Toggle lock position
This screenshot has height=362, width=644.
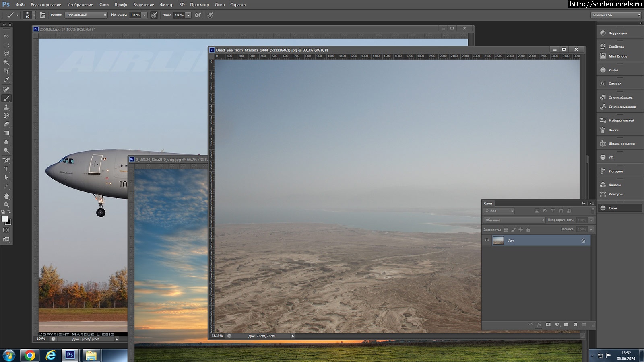[x=520, y=230]
